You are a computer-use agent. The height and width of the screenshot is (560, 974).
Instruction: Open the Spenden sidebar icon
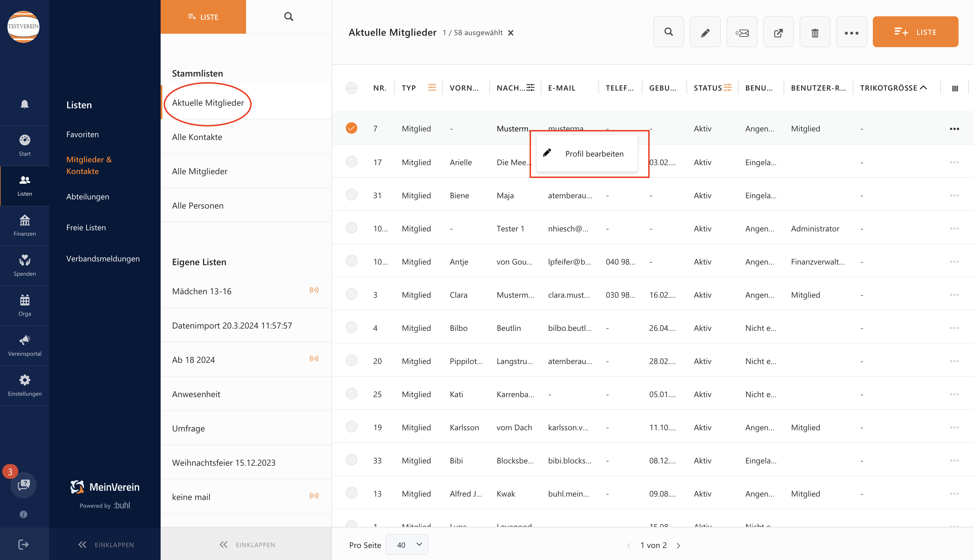(25, 265)
